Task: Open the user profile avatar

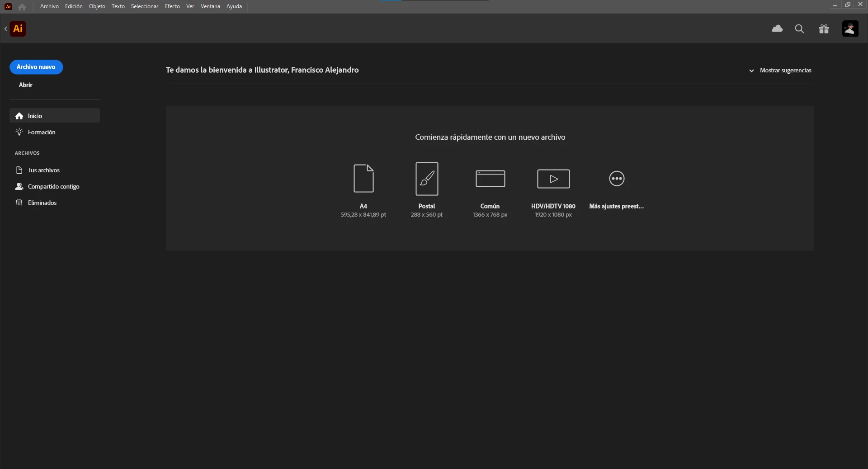Action: (850, 28)
